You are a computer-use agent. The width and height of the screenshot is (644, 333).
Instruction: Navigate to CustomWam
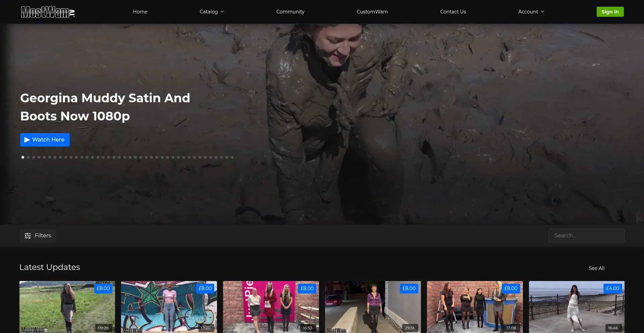372,12
